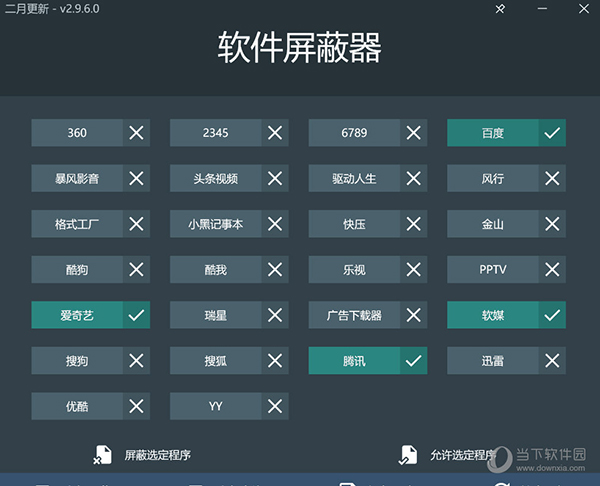Select the 软媒 label
The image size is (600, 486).
pos(493,315)
